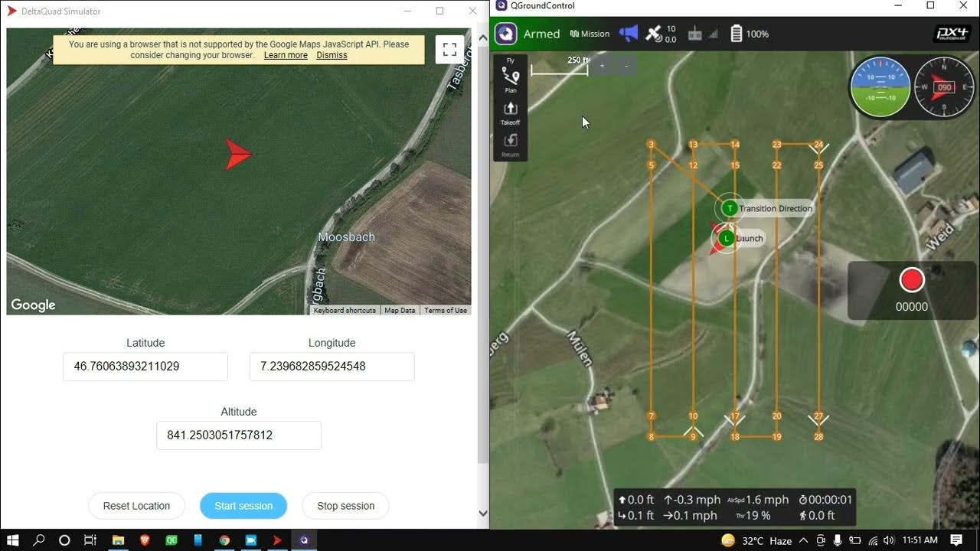Screen dimensions: 980x551
Task: Click the telemetry values bar in QGroundControl
Action: pos(734,507)
